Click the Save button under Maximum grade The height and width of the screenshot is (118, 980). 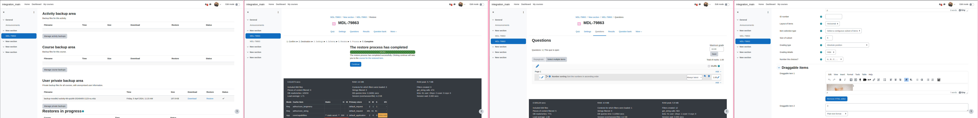[714, 54]
